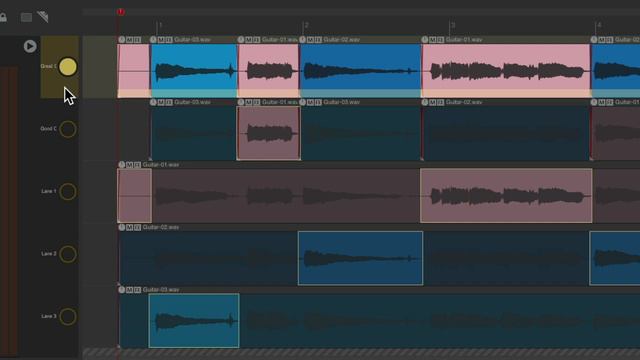The image size is (640, 360).
Task: Mute the Lane 1 Guitar-01.wav clip
Action: [x=129, y=165]
